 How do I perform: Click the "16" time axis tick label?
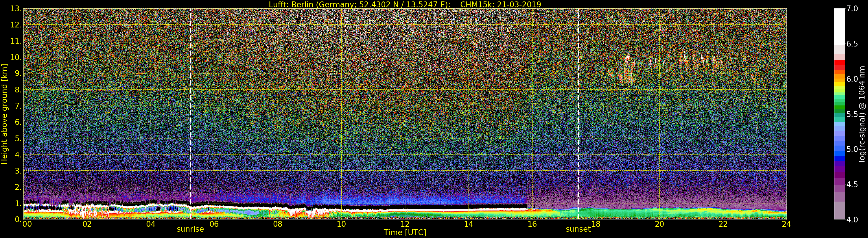point(532,224)
